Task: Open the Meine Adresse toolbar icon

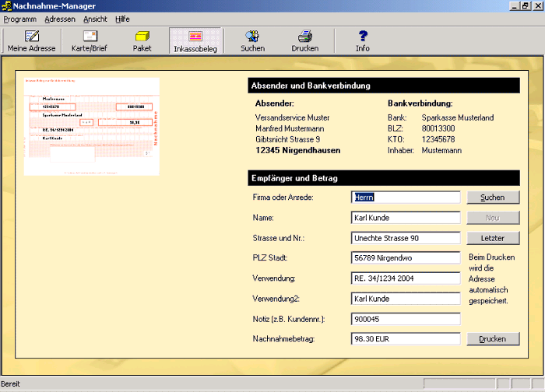Action: click(32, 40)
